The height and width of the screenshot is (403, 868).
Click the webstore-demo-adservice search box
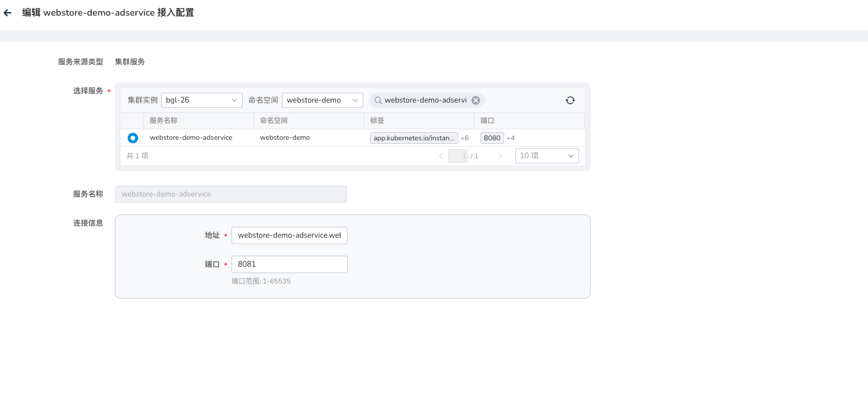(x=425, y=100)
